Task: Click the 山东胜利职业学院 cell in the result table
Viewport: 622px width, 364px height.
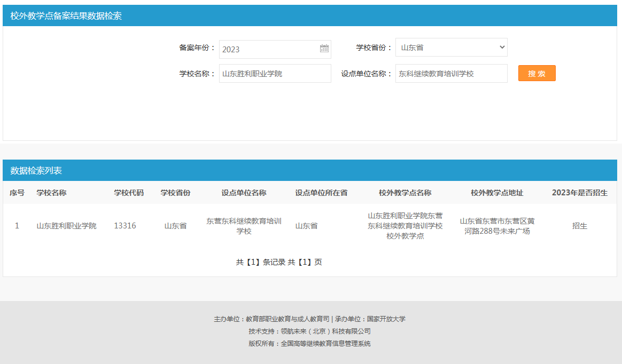Action: (x=66, y=226)
